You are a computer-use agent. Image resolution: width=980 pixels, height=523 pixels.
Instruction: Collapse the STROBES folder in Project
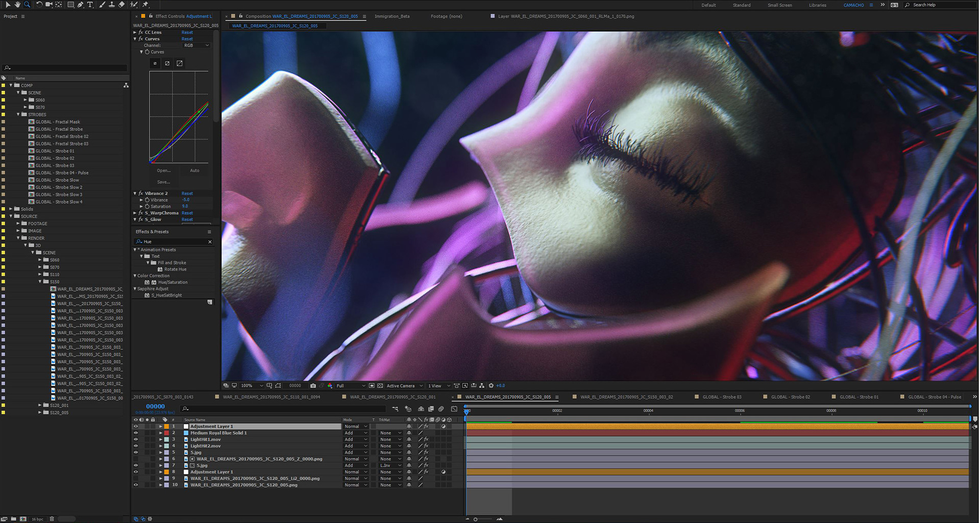pyautogui.click(x=18, y=114)
